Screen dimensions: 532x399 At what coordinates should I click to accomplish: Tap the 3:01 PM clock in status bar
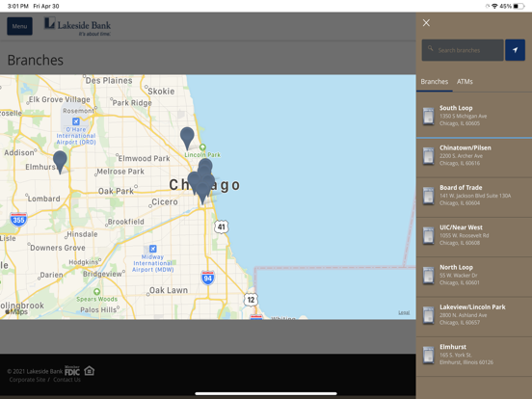pyautogui.click(x=18, y=6)
